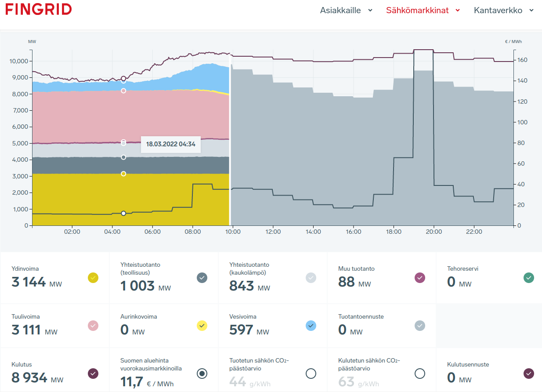This screenshot has height=392, width=542.
Task: Select Kulutetun sähkön CO2-päästöarvio radio button
Action: [x=420, y=374]
